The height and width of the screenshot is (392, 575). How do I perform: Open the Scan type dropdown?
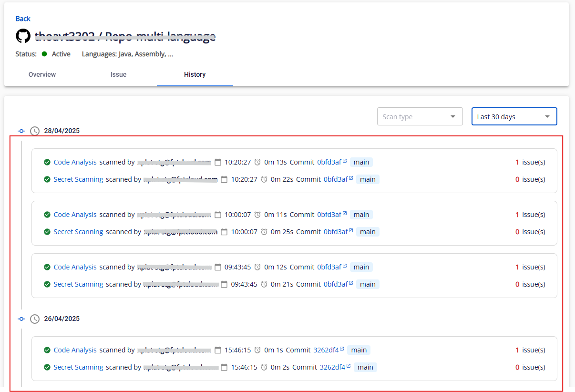[420, 116]
